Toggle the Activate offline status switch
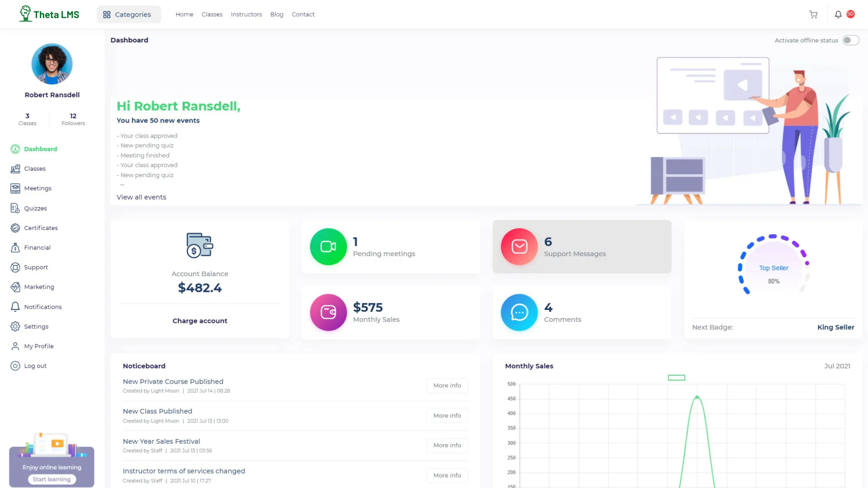Viewport: 868px width, 488px height. tap(850, 40)
